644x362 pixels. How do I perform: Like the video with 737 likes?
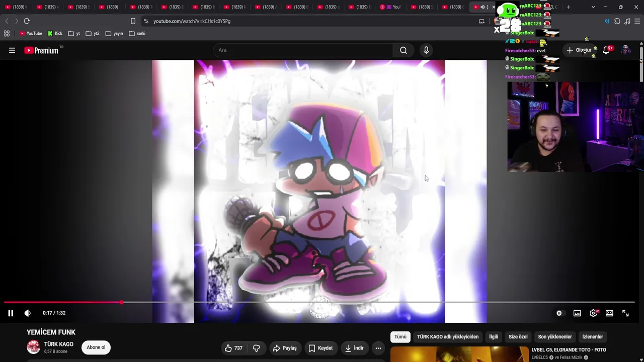point(233,348)
